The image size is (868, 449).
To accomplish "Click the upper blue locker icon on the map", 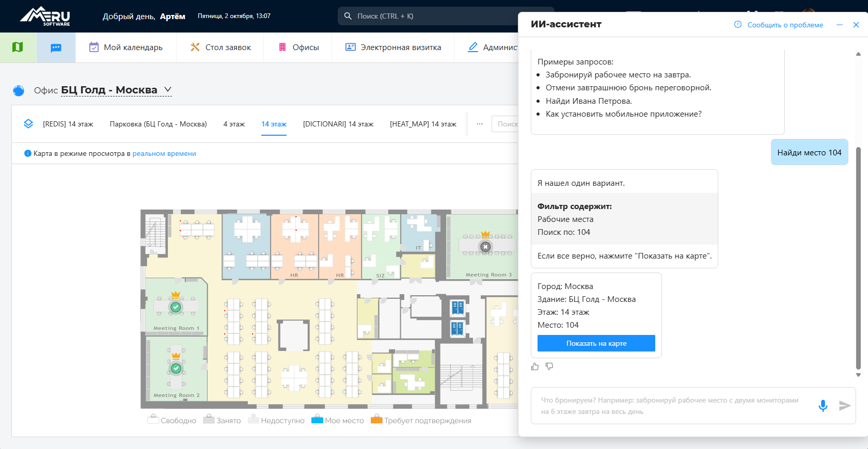I will (x=457, y=308).
